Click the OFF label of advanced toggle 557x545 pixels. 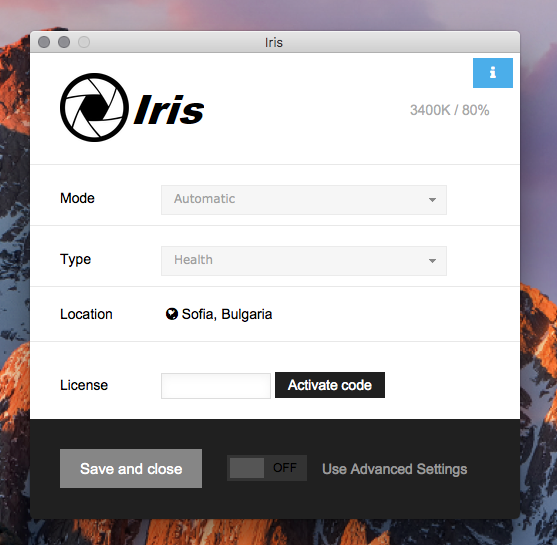coord(285,468)
